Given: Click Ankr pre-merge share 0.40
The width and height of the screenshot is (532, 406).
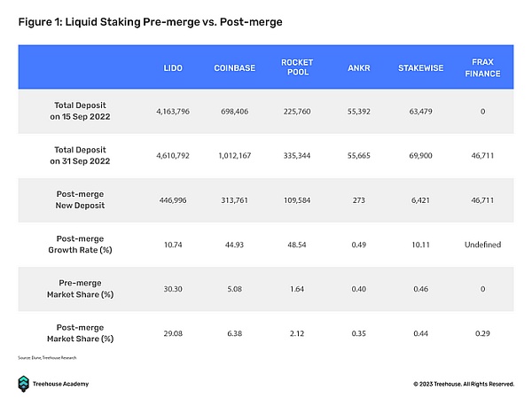Looking at the screenshot, I should (x=358, y=289).
